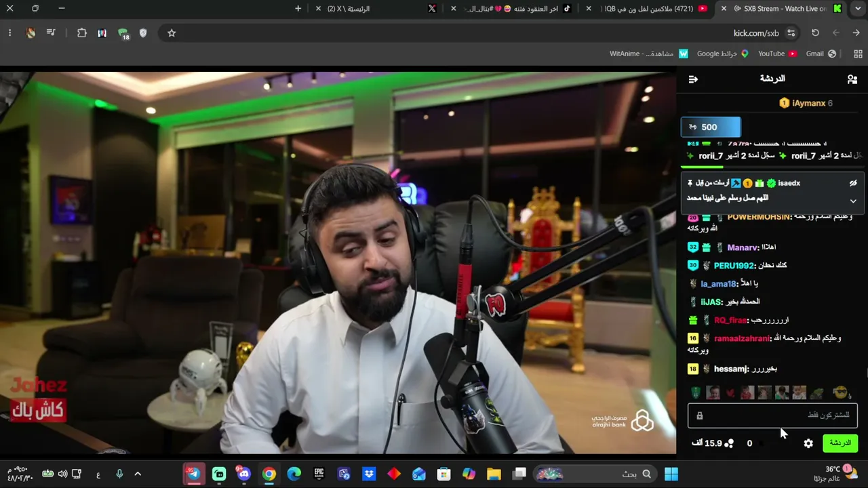Open ramaalzahrani username in chat
Viewport: 868px width, 488px height.
(x=743, y=338)
